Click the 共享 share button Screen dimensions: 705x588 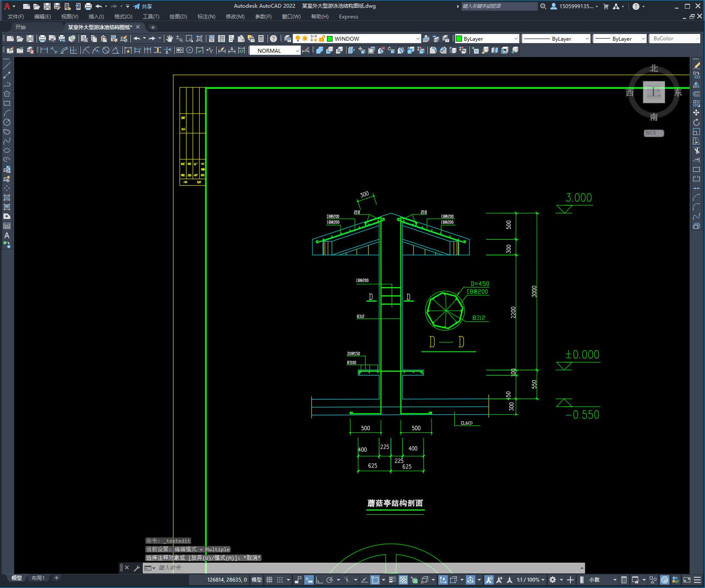click(x=143, y=6)
